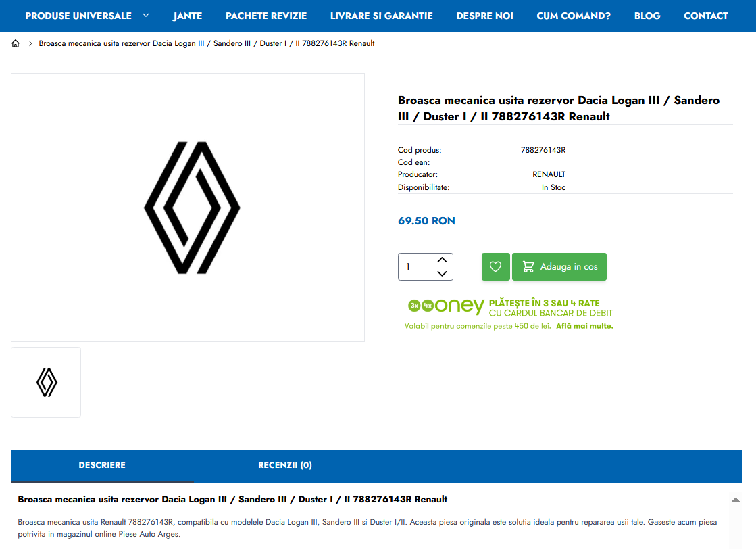Increase quantity with up arrow
Screen dimensions: 756x549
pos(443,260)
